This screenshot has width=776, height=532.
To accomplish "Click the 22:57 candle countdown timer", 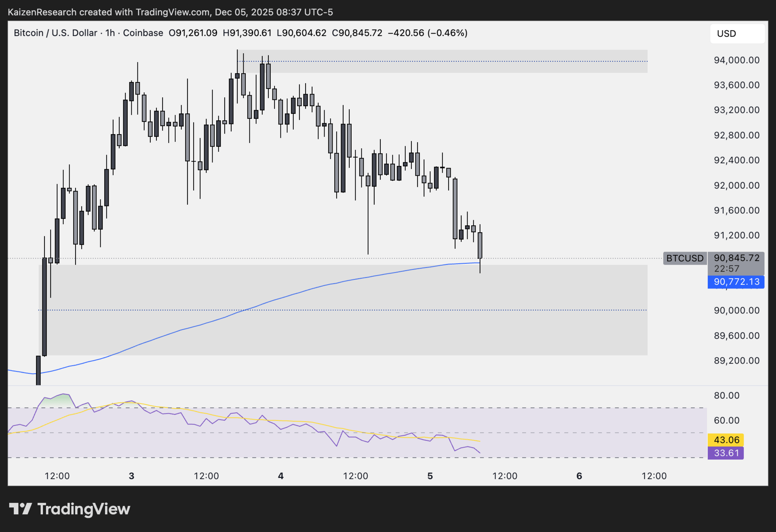I will pos(726,269).
